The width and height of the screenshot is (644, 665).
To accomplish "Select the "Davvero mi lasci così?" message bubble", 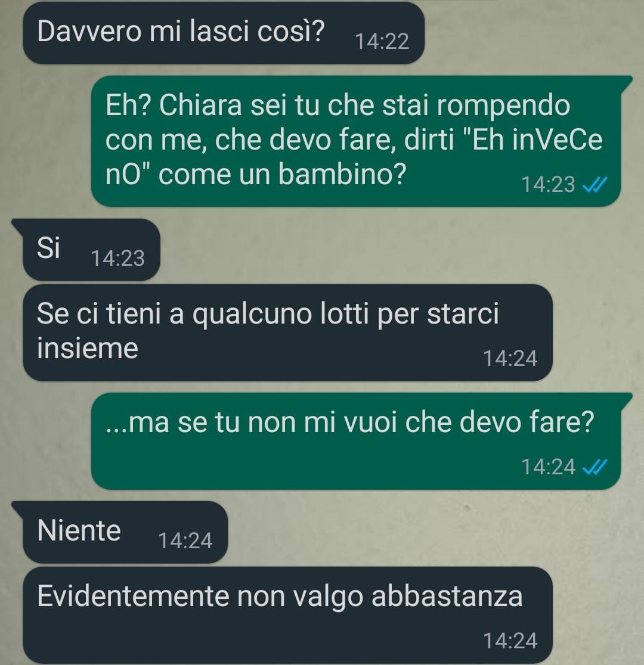I will (224, 33).
